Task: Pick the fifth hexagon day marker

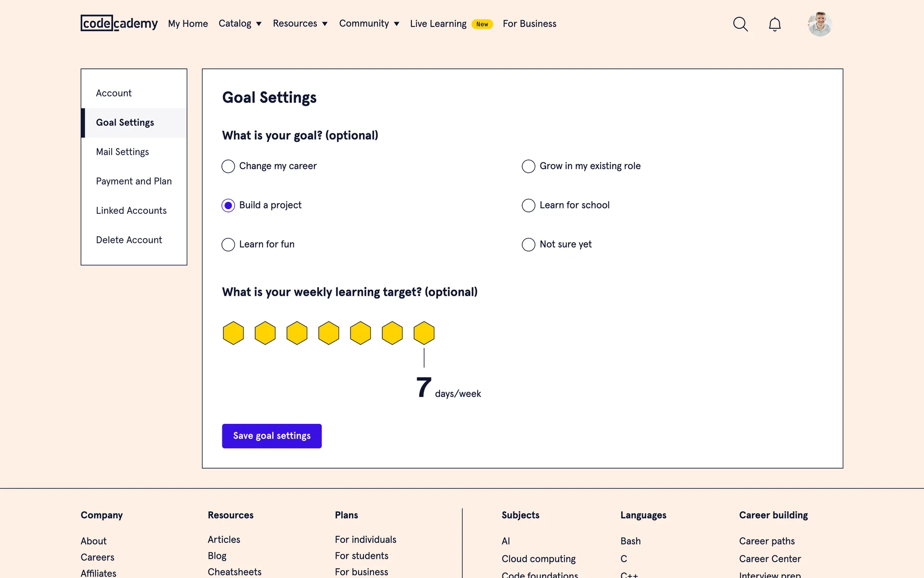Action: click(360, 333)
